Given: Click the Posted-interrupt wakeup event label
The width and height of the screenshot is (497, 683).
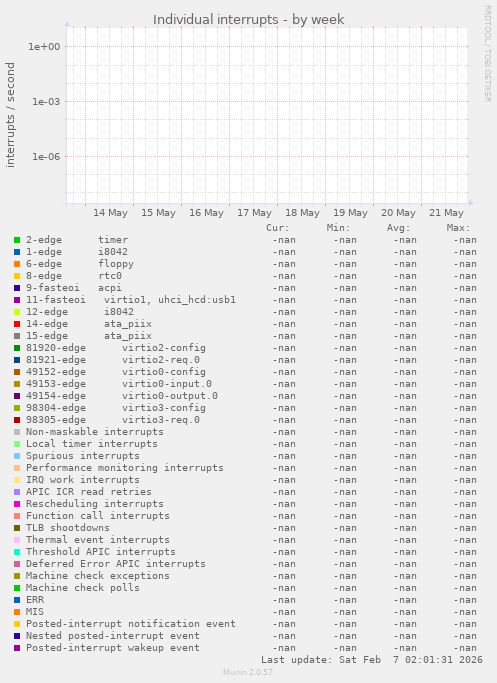Looking at the screenshot, I should coord(113,648).
